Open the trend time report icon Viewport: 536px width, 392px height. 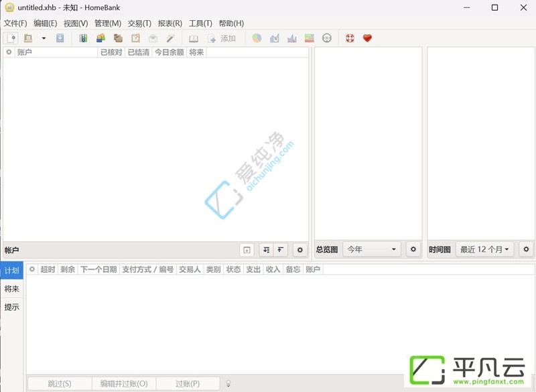tap(275, 38)
